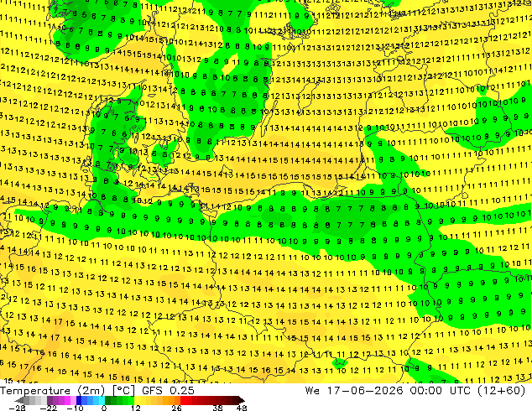This screenshot has height=411, width=532.
Task: Click the "-22" legend scale label
Action: click(x=48, y=408)
